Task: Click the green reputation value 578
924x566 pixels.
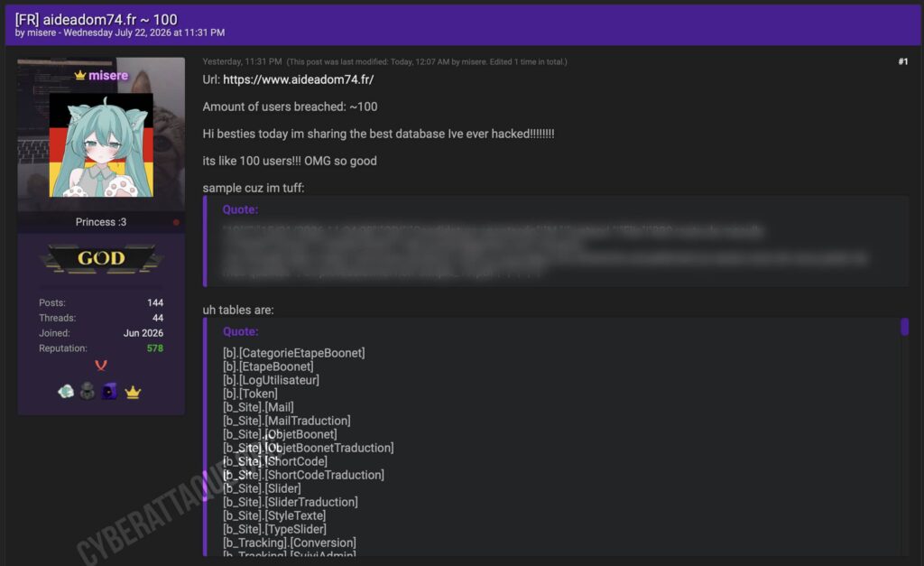Action: (155, 348)
